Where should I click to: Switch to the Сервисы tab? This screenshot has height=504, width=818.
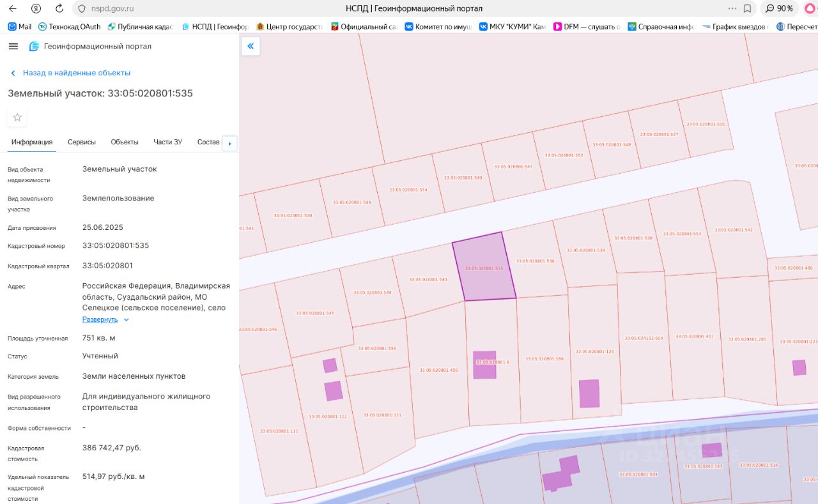(82, 142)
